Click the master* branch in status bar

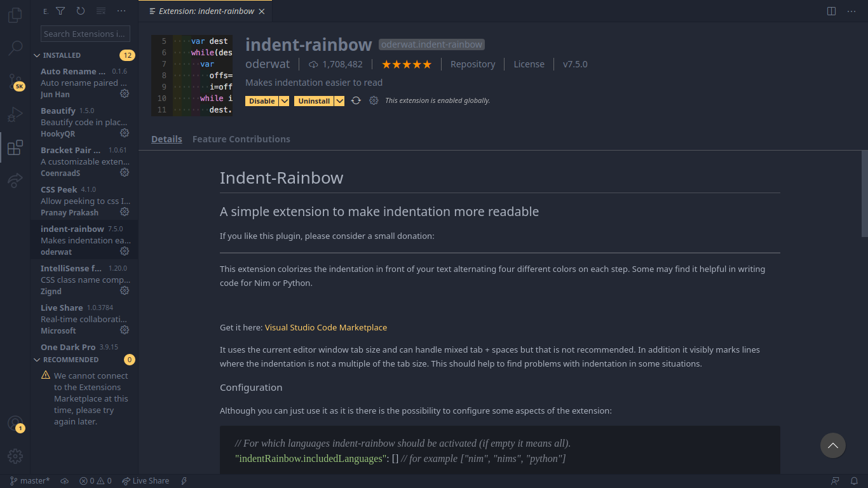pyautogui.click(x=30, y=481)
